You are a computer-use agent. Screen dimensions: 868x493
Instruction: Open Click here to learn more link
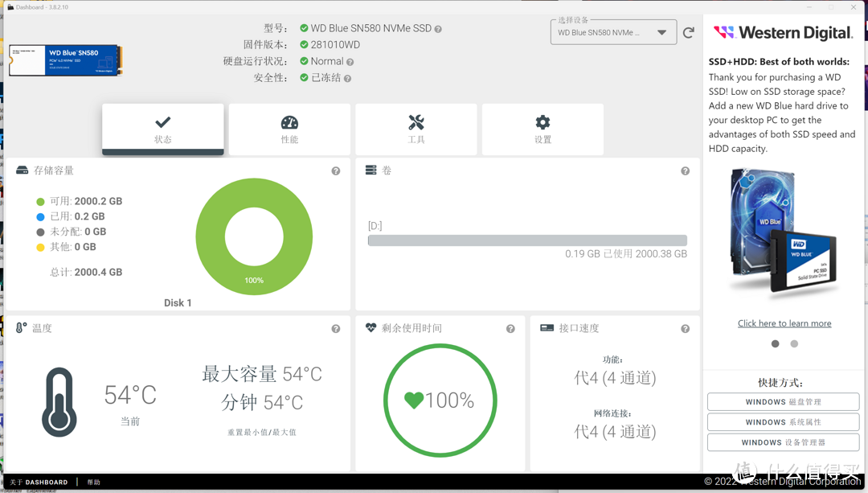point(784,323)
